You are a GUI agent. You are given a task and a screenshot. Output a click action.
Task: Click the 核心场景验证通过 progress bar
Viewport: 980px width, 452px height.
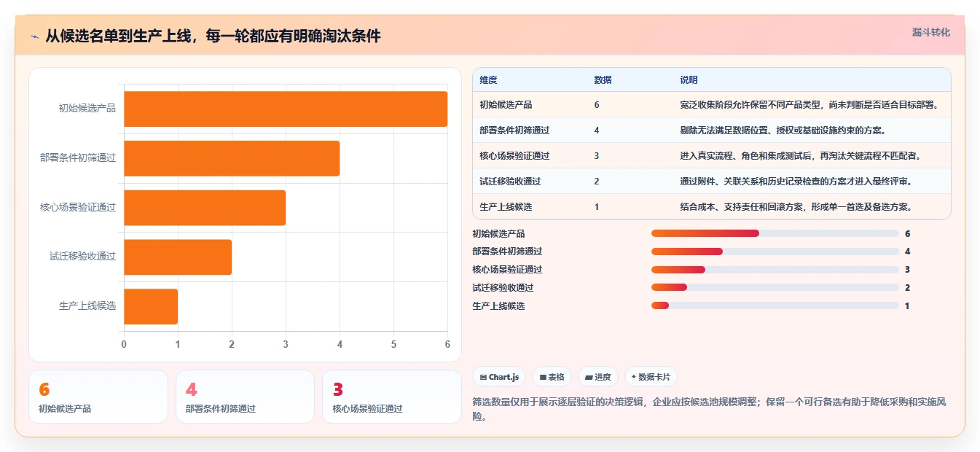pos(775,270)
